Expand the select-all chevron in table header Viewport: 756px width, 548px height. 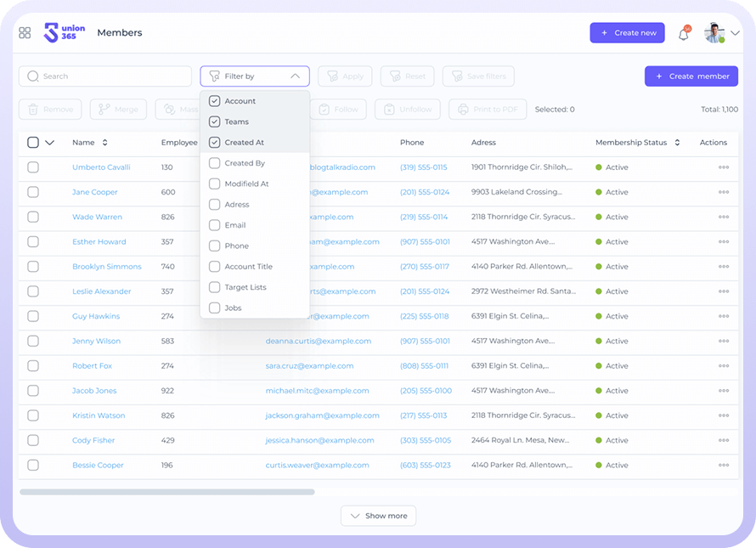pyautogui.click(x=49, y=143)
